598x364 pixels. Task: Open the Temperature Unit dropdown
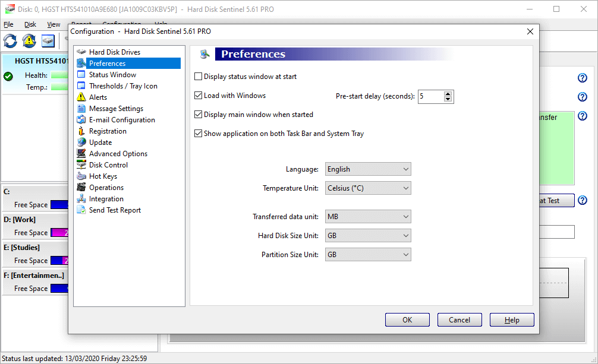[x=368, y=188]
